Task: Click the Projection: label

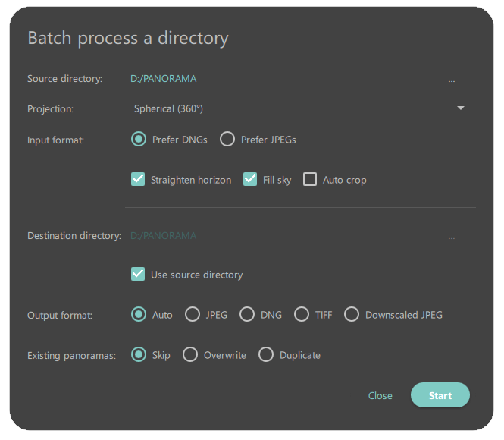Action: pyautogui.click(x=51, y=109)
